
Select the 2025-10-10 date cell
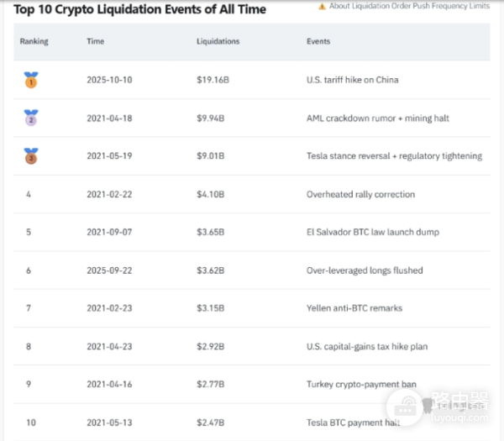(109, 80)
